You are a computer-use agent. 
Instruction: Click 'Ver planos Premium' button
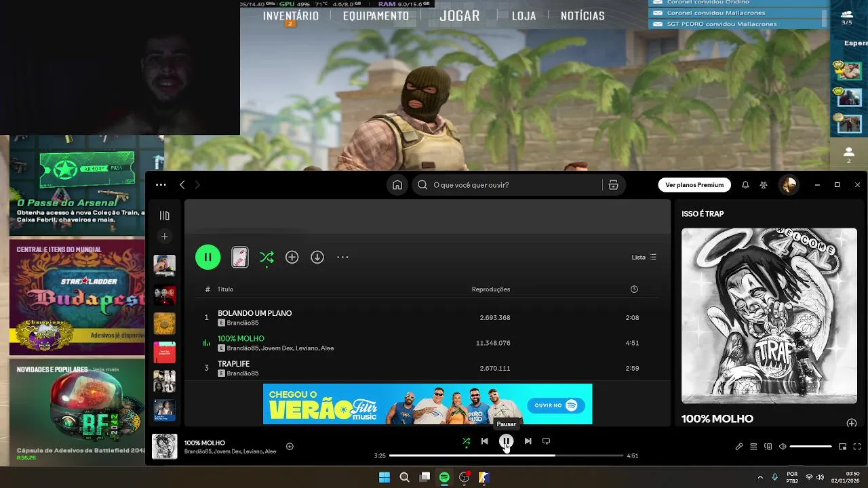pos(694,185)
